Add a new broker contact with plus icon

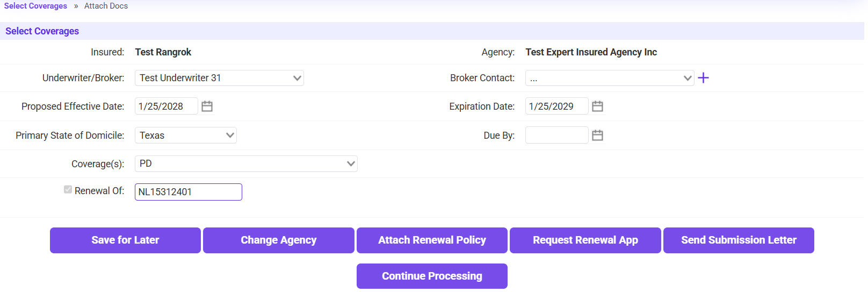tap(703, 78)
